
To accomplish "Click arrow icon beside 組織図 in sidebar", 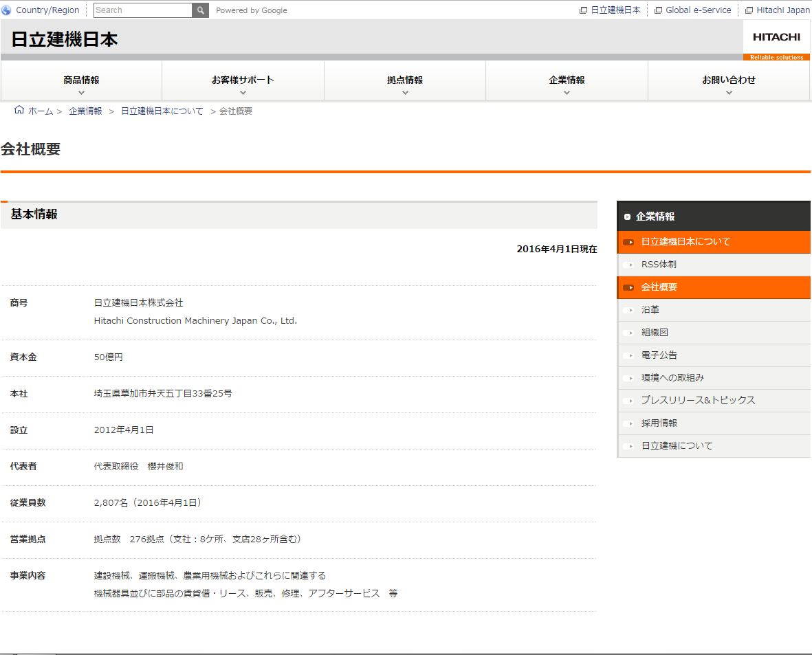I will [x=628, y=333].
